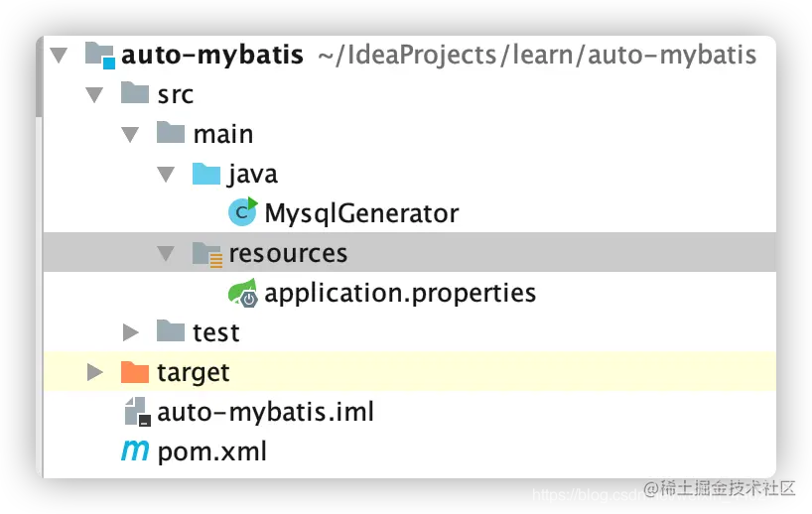This screenshot has height=514, width=812.
Task: Click the blue java source folder icon
Action: pyautogui.click(x=206, y=174)
